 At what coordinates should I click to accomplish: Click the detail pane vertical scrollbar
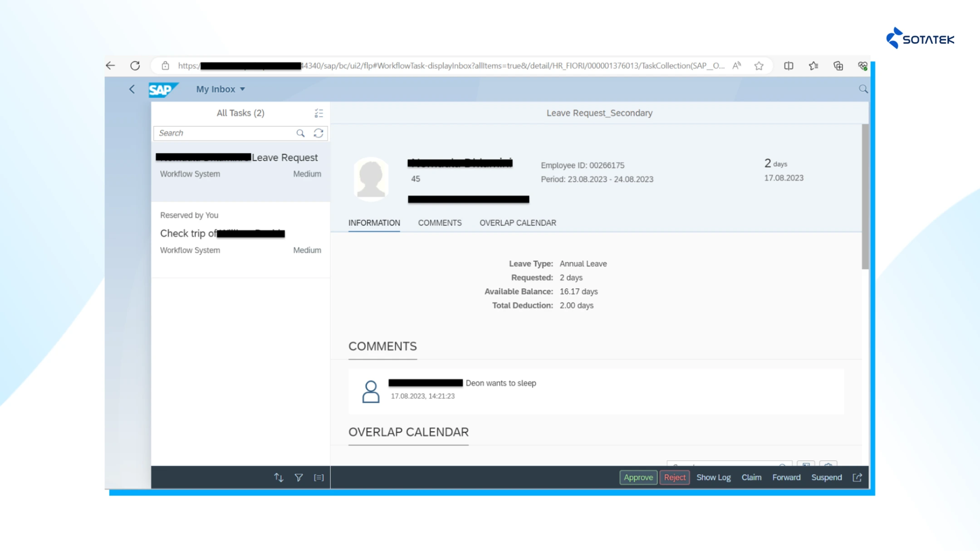865,197
